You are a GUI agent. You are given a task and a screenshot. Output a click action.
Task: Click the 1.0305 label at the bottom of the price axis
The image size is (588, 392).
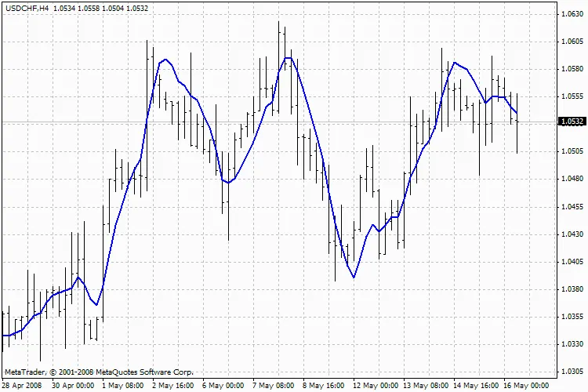pos(570,372)
